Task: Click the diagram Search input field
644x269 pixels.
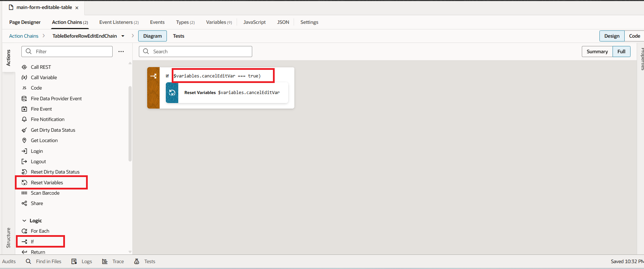Action: tap(200, 52)
